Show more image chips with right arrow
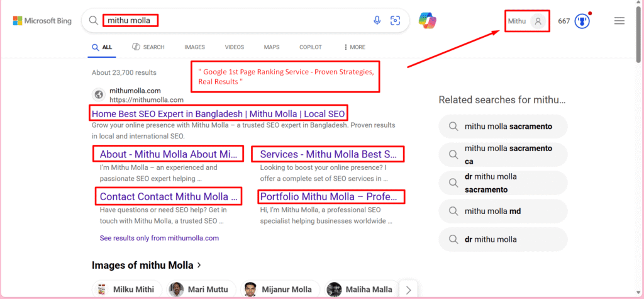Viewport: 644px width, 299px height. [408, 290]
